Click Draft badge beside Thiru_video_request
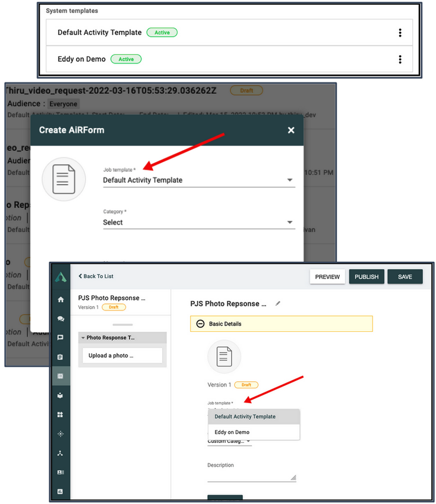The width and height of the screenshot is (436, 504). 247,91
